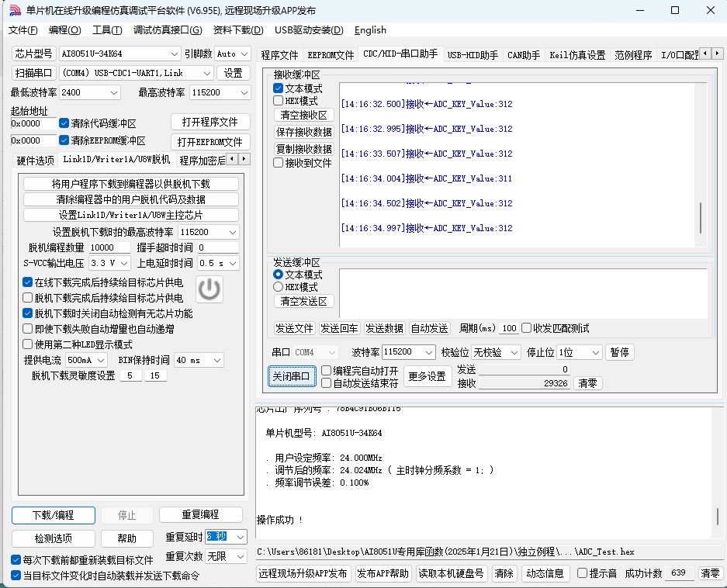Click 打开程序文件 button
This screenshot has height=588, width=727.
coord(210,122)
